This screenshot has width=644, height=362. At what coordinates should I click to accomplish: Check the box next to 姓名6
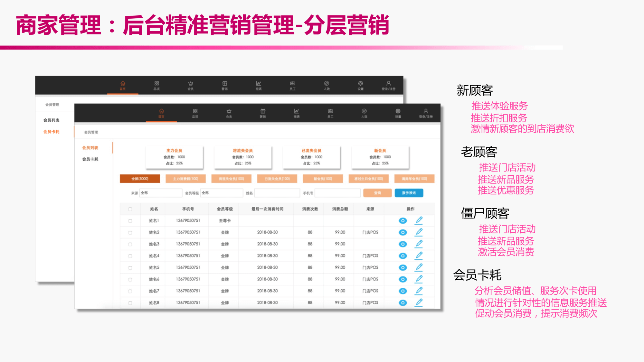pos(130,279)
